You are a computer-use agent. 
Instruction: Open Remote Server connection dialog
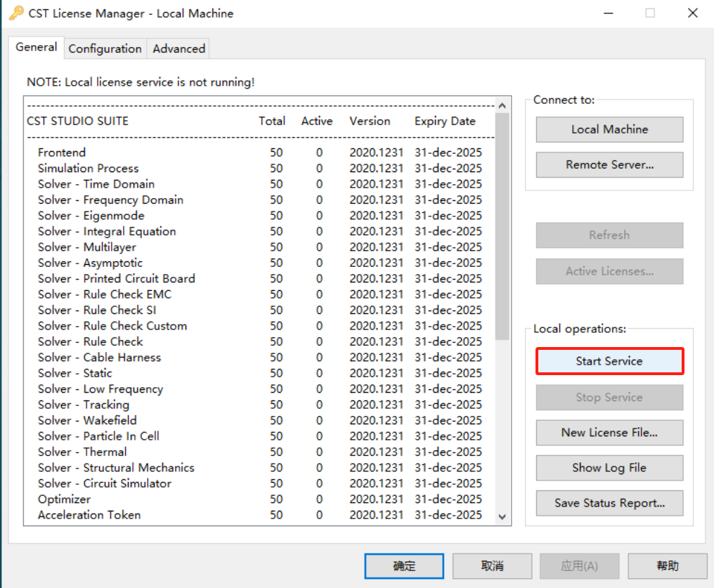pos(609,165)
